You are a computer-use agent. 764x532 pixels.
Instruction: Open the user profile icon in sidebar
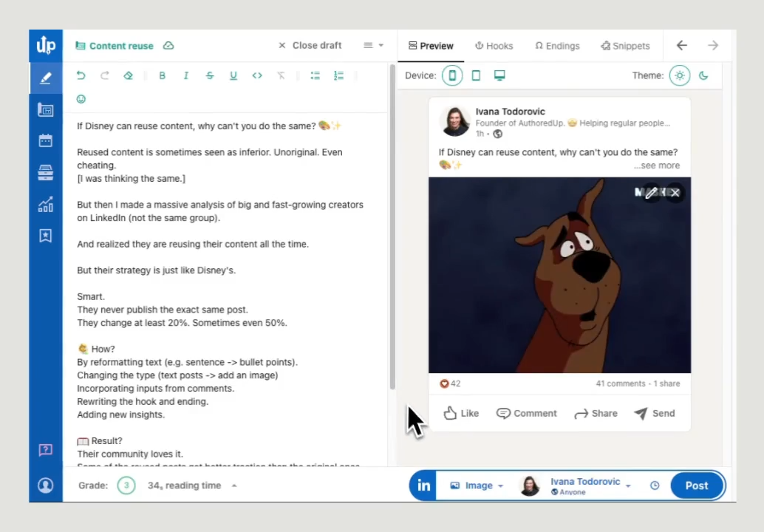[x=46, y=485]
